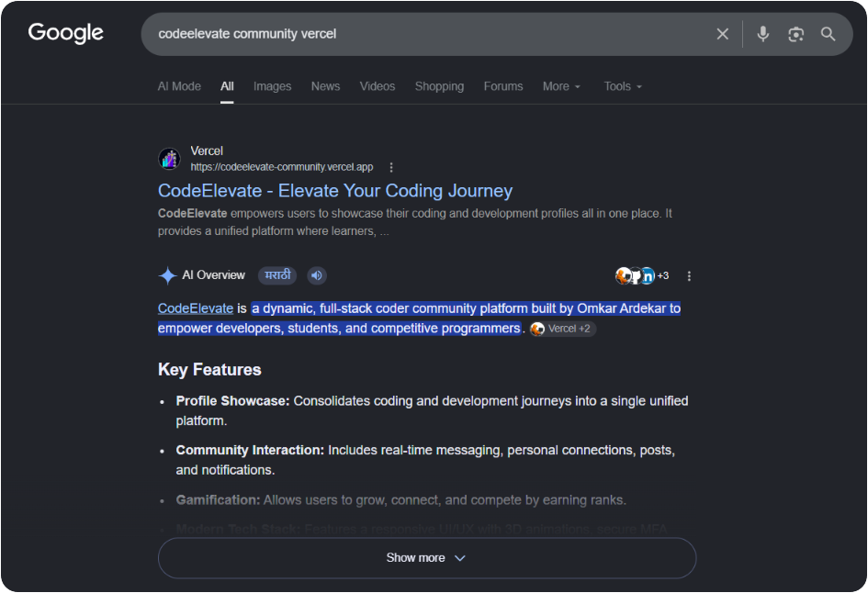Open the Videos tab
Image resolution: width=868 pixels, height=593 pixels.
tap(378, 86)
